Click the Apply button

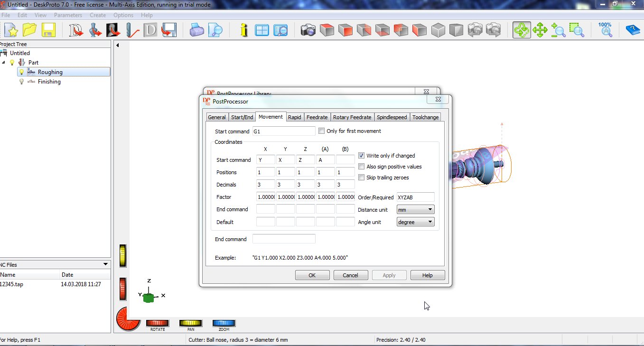click(x=389, y=275)
